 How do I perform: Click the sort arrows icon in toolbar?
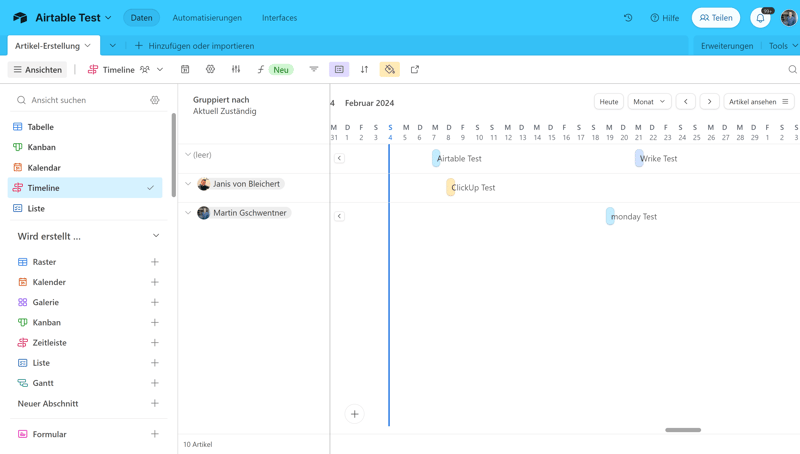pyautogui.click(x=364, y=70)
